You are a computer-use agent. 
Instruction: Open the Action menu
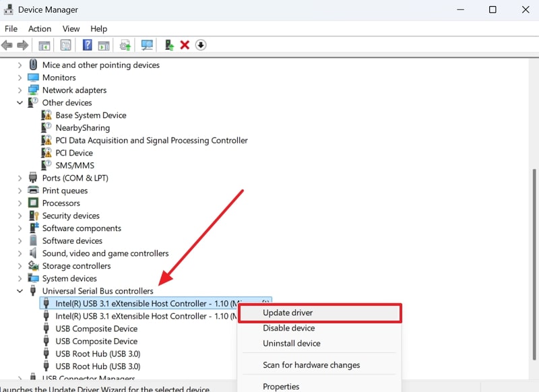pyautogui.click(x=40, y=28)
